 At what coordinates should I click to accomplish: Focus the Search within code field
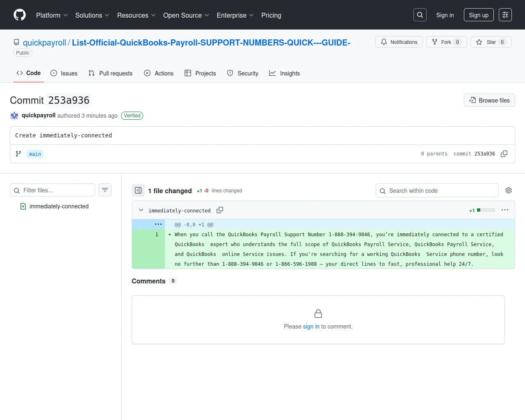(437, 191)
